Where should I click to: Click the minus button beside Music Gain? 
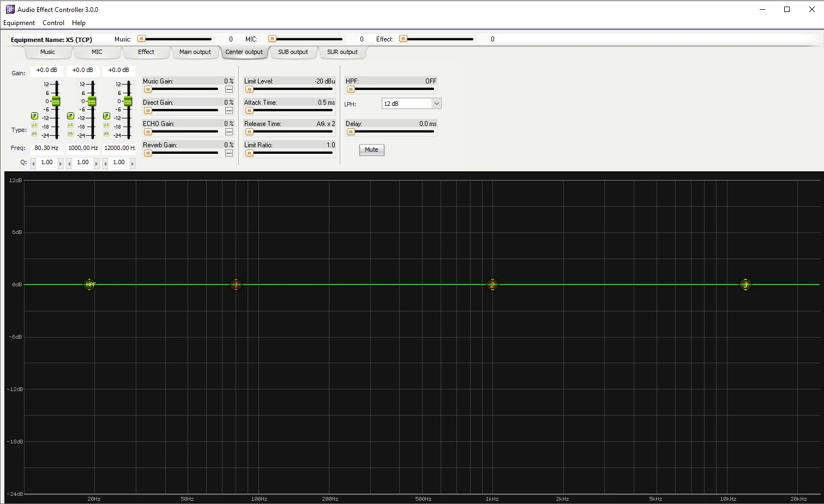[229, 89]
